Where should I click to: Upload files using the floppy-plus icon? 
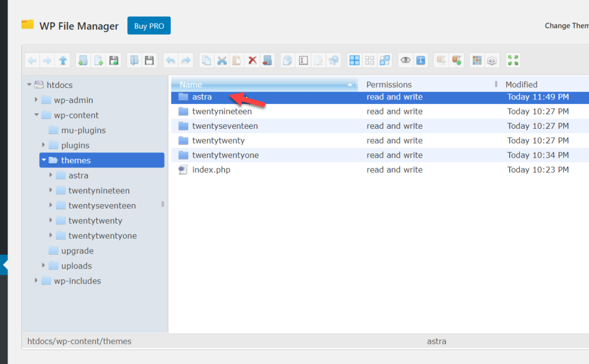[113, 60]
